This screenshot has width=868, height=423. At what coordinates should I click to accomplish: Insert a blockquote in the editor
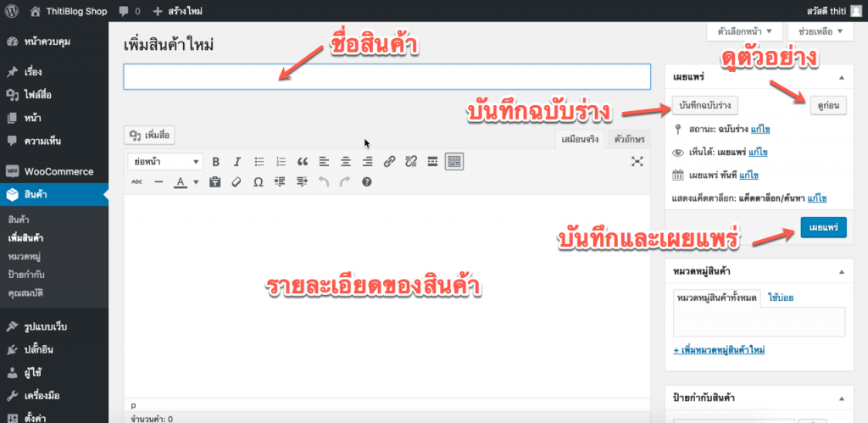303,161
